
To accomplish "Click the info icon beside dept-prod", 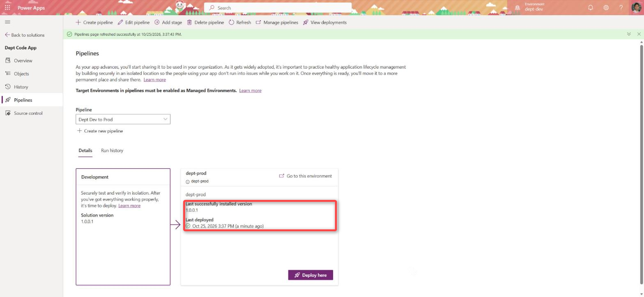I will [188, 181].
